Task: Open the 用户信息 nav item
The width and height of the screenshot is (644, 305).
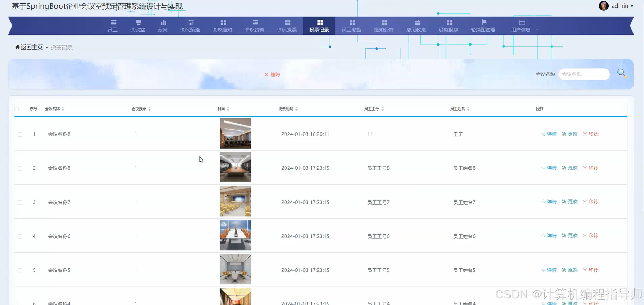Action: 521,26
